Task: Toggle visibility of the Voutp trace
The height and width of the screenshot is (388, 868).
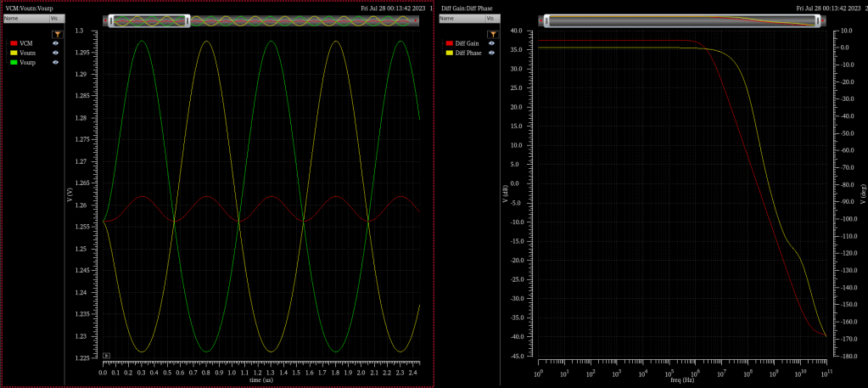Action: pos(56,62)
